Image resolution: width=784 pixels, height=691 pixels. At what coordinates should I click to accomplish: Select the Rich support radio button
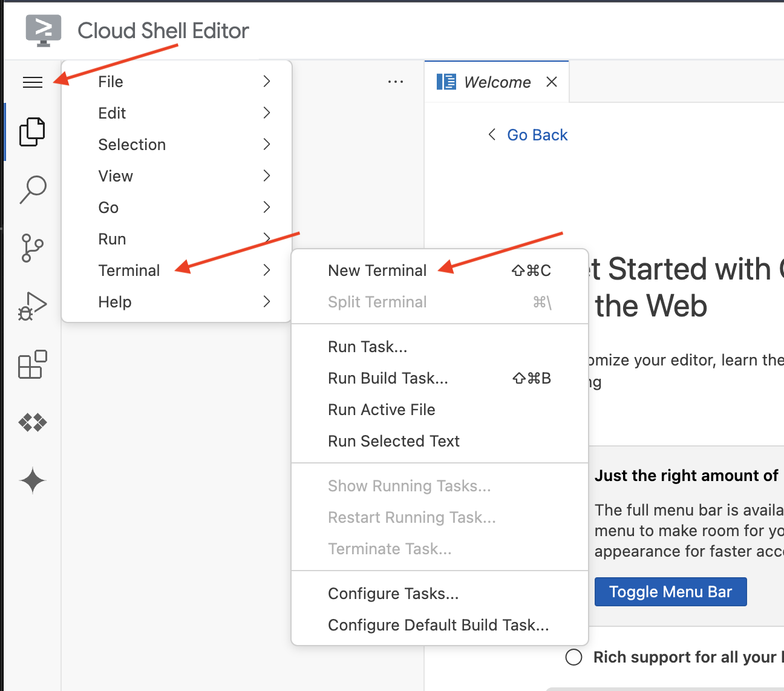(x=573, y=657)
